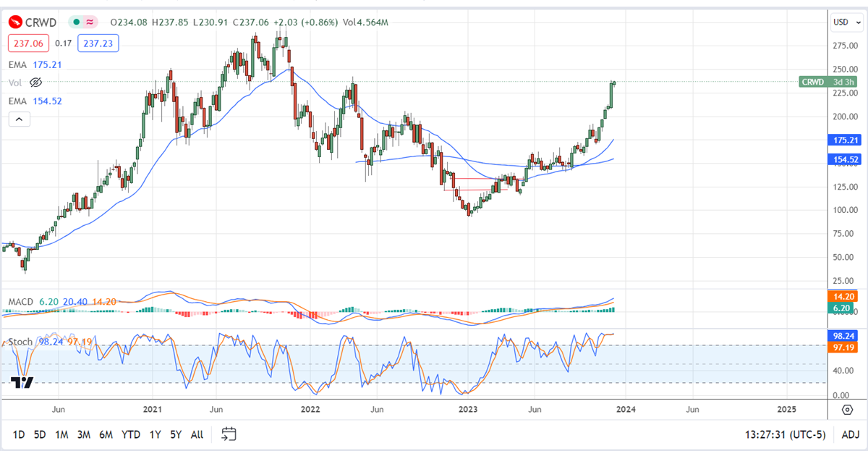Viewport: 868px width, 451px height.
Task: Collapse the indicator legend with chevron
Action: tap(19, 119)
